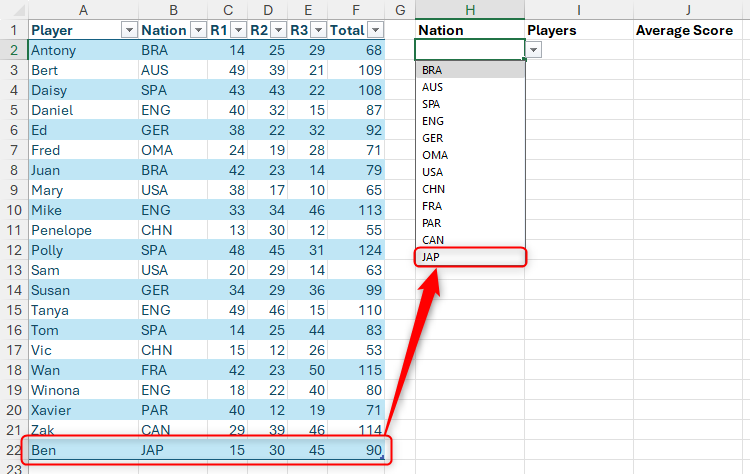Select cell containing Ben
This screenshot has width=750, height=474.
click(x=82, y=451)
